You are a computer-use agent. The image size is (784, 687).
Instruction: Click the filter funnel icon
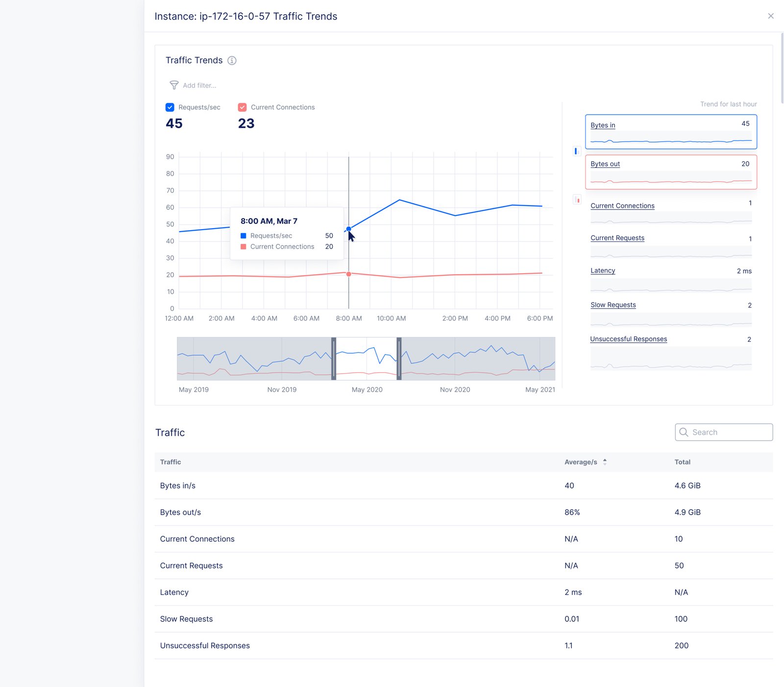pos(174,85)
